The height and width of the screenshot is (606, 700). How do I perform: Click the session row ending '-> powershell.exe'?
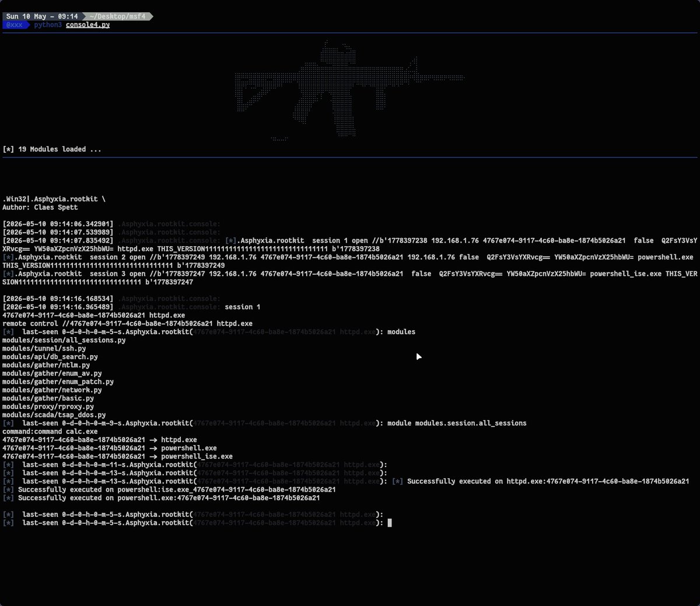point(110,449)
